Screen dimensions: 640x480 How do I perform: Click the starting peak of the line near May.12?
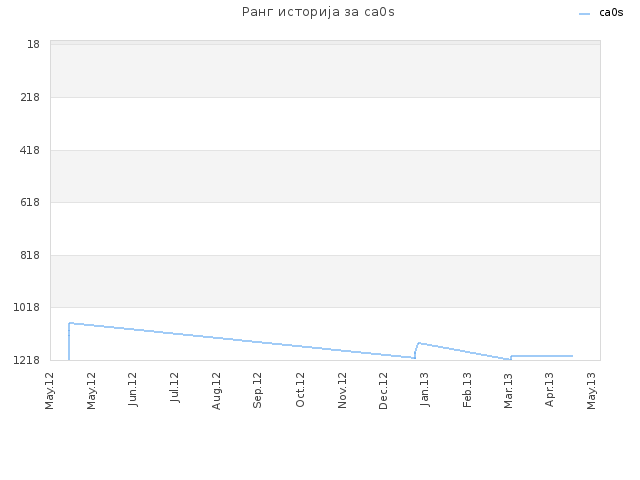(x=71, y=323)
